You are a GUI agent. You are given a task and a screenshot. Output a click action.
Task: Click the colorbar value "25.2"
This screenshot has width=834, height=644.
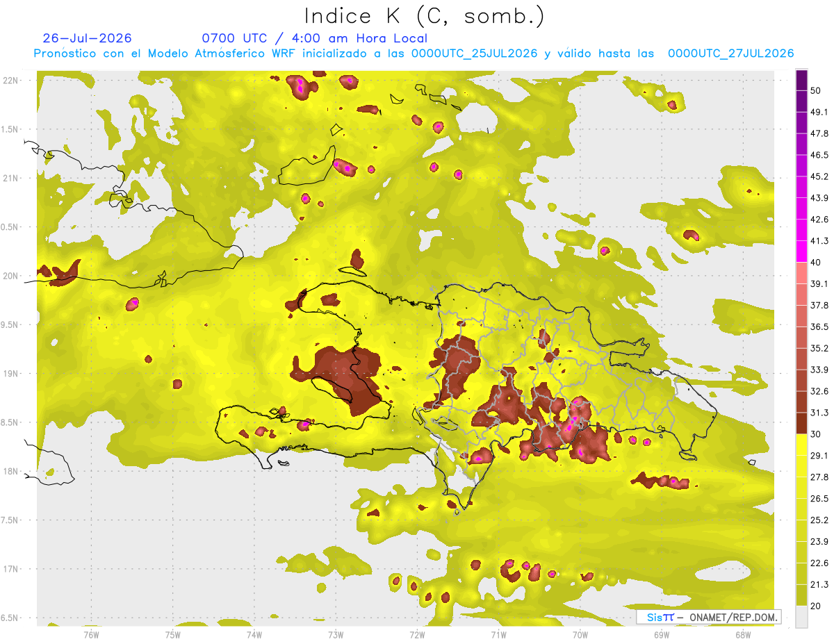point(820,520)
